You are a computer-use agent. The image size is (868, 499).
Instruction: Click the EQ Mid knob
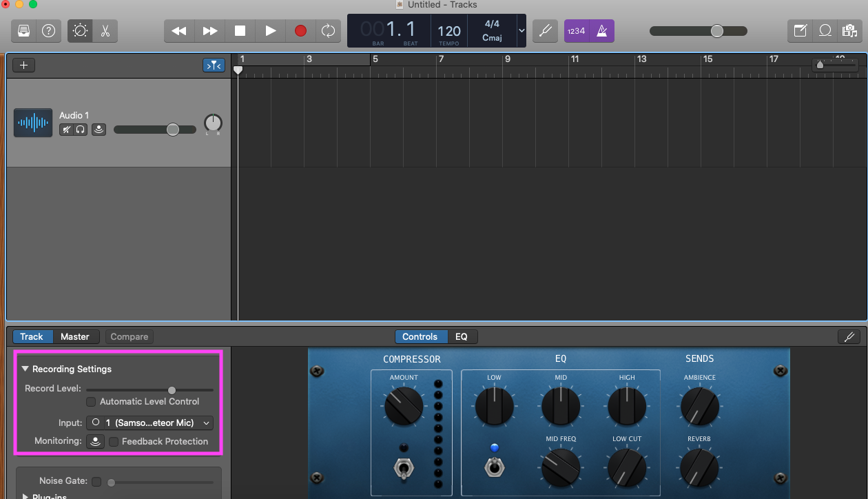click(x=561, y=405)
